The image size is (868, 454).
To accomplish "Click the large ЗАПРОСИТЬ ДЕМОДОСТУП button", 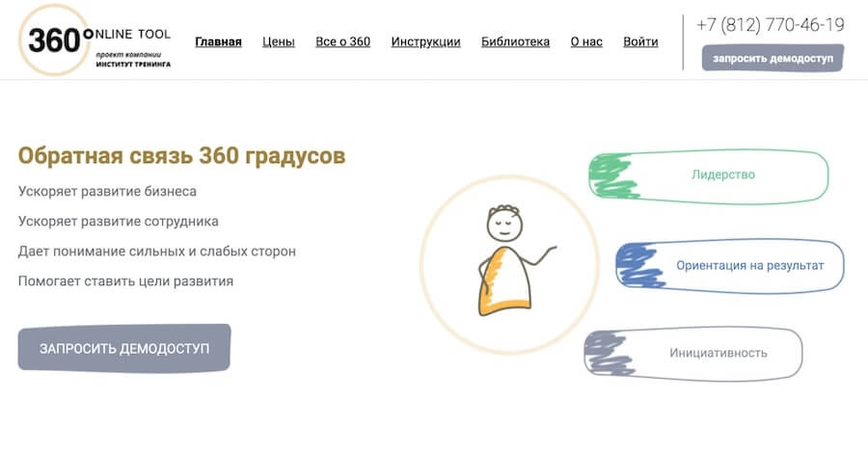I will (124, 348).
